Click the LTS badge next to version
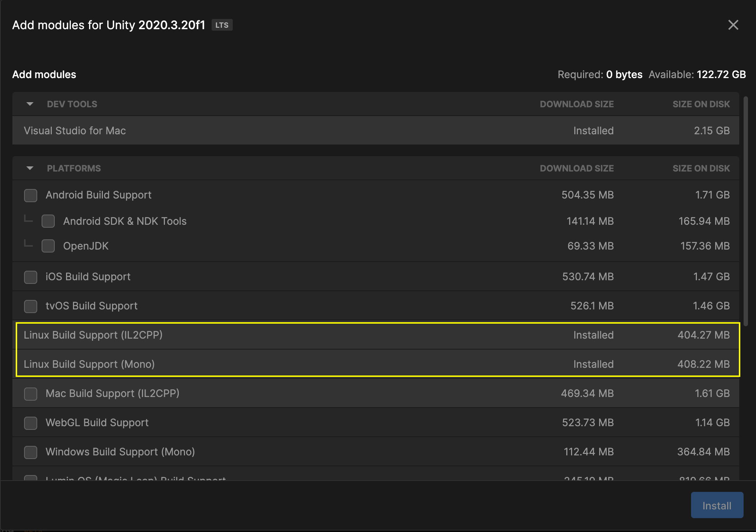The height and width of the screenshot is (532, 756). [x=222, y=25]
